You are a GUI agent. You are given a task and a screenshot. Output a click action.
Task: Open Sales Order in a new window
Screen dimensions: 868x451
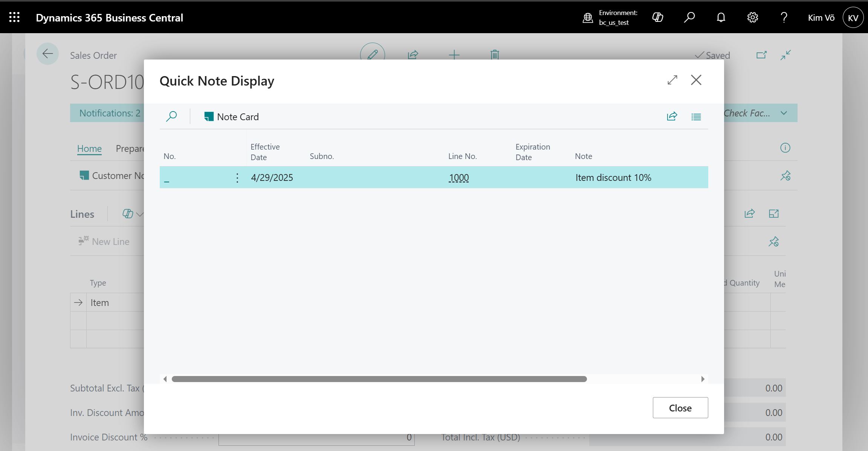click(761, 55)
